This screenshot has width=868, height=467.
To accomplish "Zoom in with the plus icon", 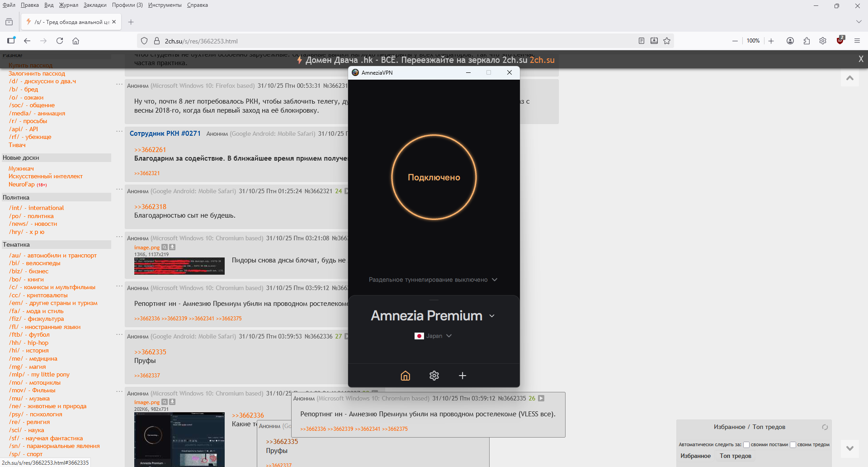I will pos(771,41).
